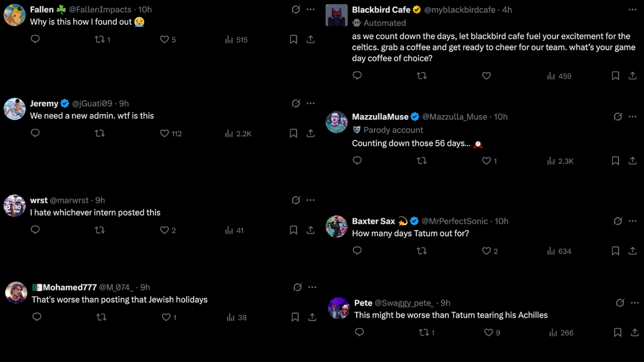Bookmark MazzullaMuse's countdown tweet
The width and height of the screenshot is (644, 362).
tap(615, 161)
